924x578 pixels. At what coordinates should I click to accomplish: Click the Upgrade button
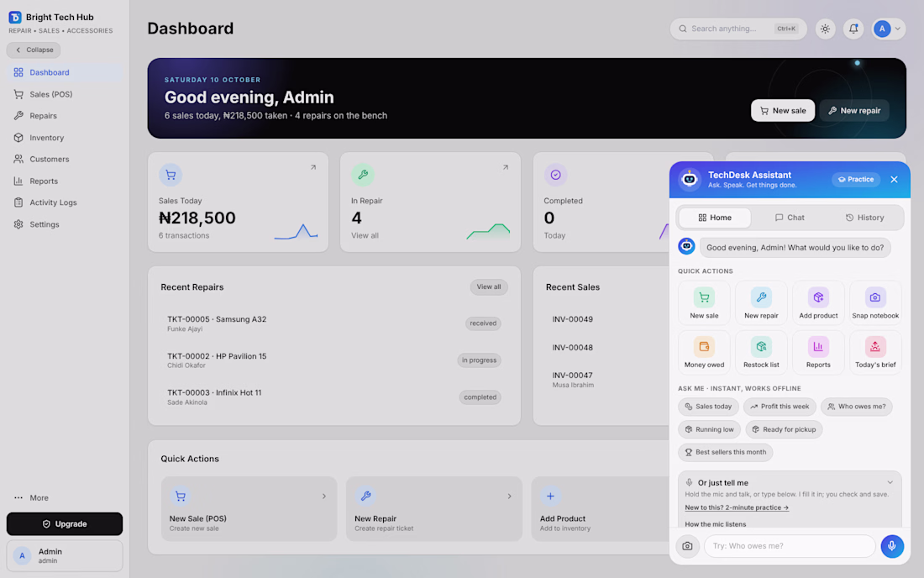(65, 523)
